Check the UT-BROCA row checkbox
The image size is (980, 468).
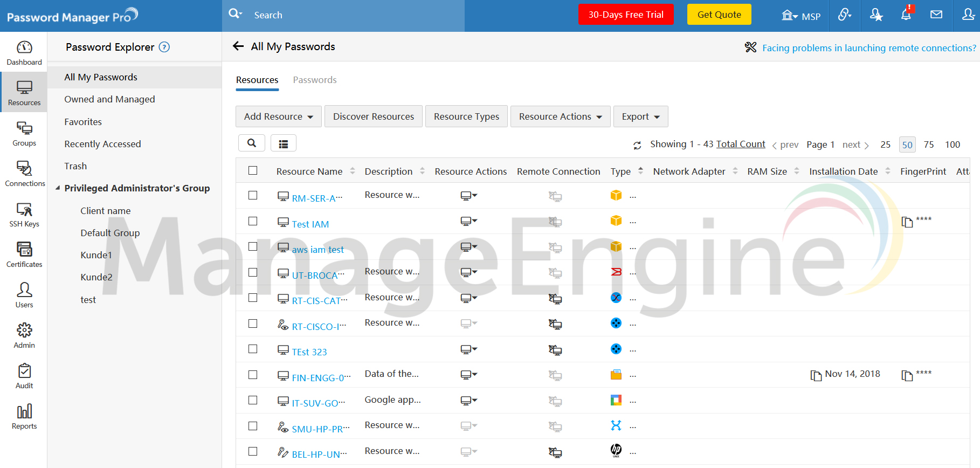pos(253,272)
